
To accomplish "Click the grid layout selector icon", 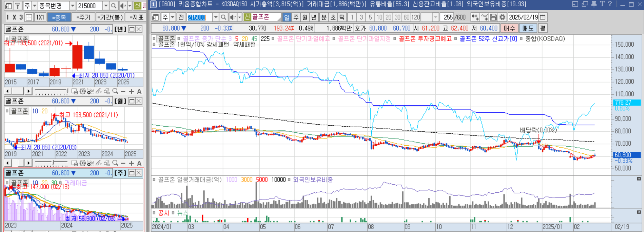I will [x=29, y=17].
